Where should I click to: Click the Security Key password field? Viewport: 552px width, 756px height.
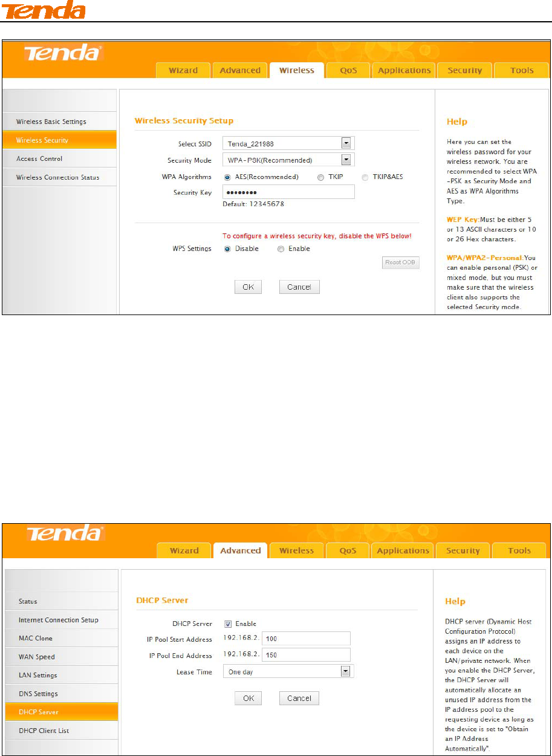(288, 192)
